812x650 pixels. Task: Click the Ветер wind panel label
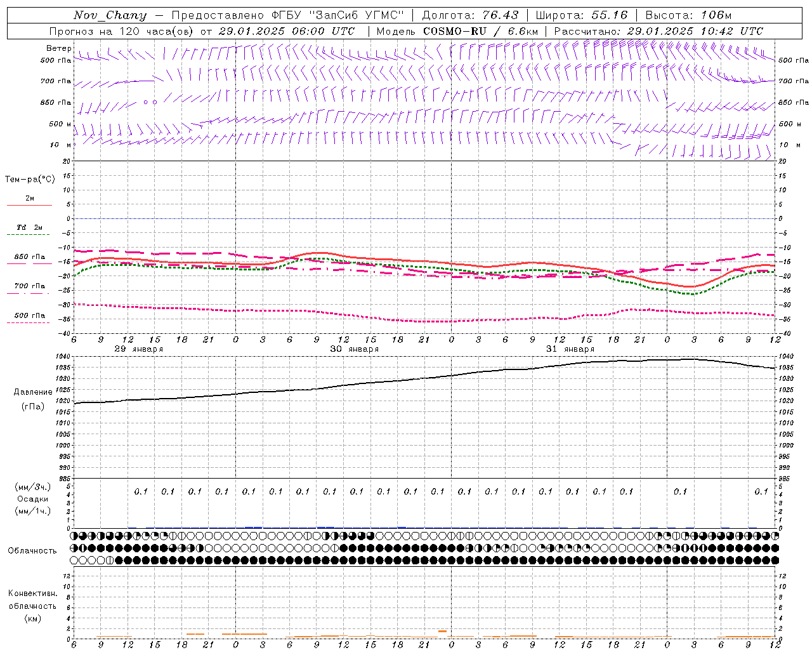[x=58, y=48]
